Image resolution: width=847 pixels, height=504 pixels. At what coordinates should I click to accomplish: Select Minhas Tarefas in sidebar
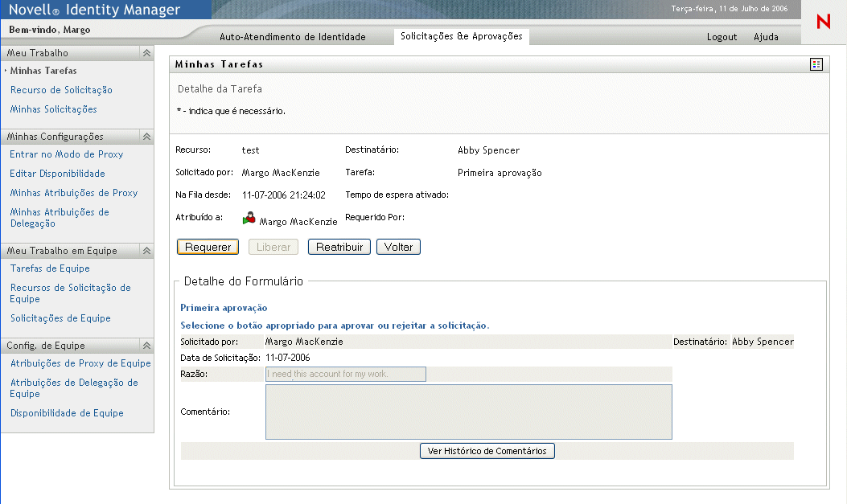[43, 71]
